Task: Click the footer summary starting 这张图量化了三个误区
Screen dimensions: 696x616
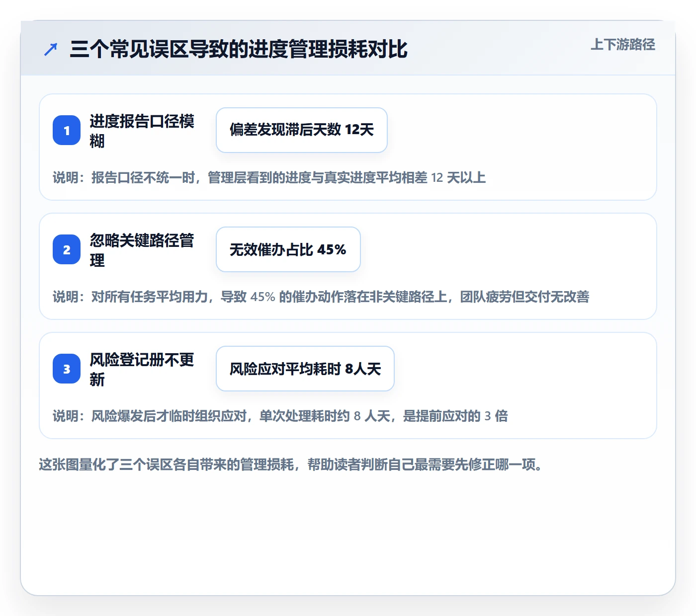Action: (x=291, y=464)
